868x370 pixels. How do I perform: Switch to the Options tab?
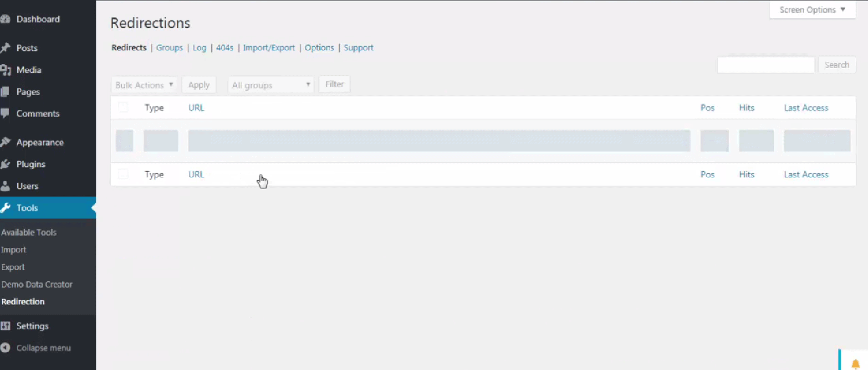pos(319,48)
